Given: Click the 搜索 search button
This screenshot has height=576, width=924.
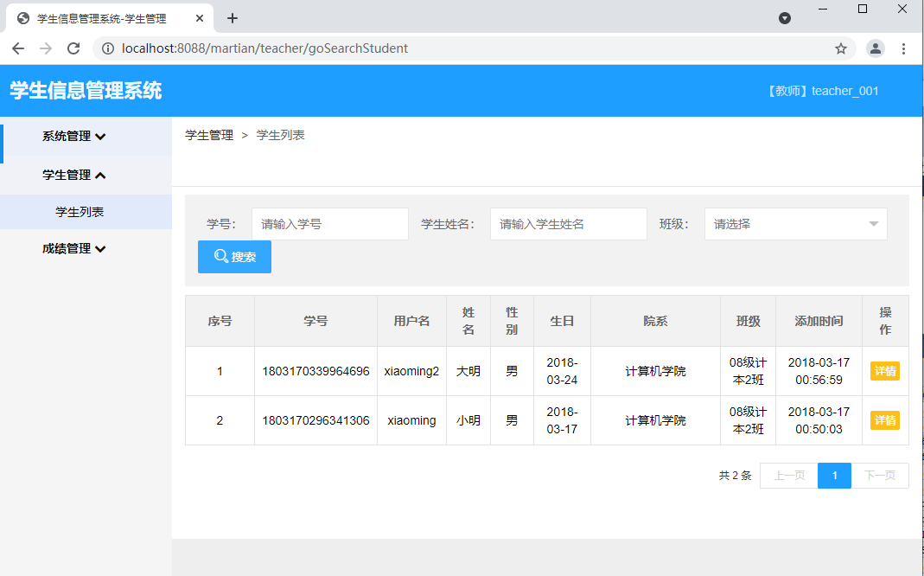Looking at the screenshot, I should (x=234, y=257).
